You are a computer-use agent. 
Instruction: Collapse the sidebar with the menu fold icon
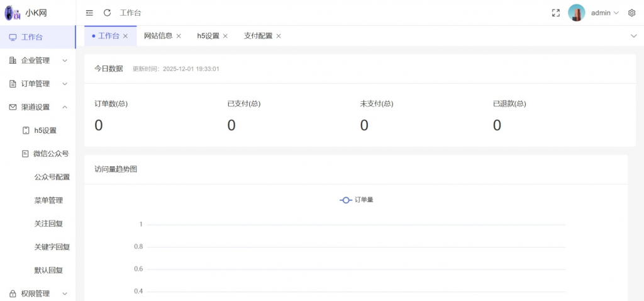point(89,13)
